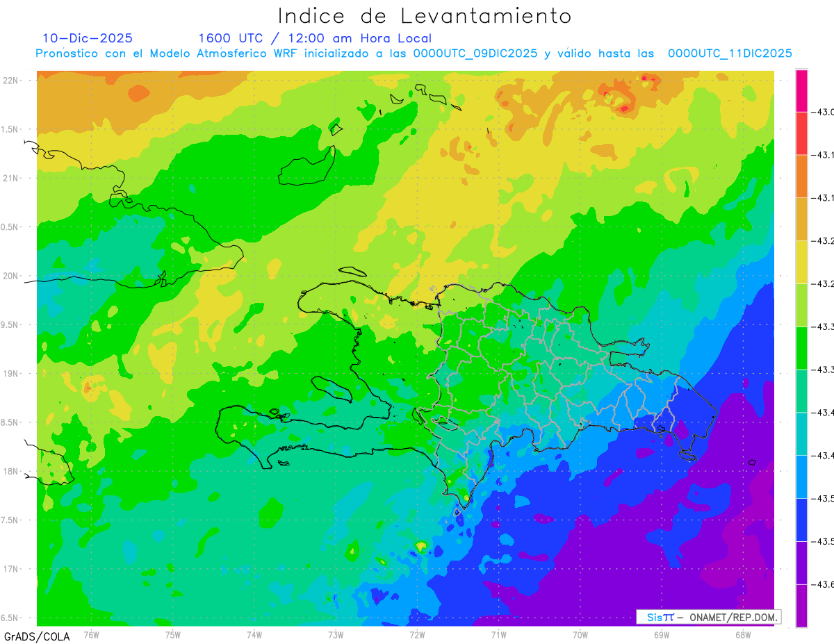The height and width of the screenshot is (644, 834).
Task: Select the red swatch in the color legend
Action: click(801, 133)
